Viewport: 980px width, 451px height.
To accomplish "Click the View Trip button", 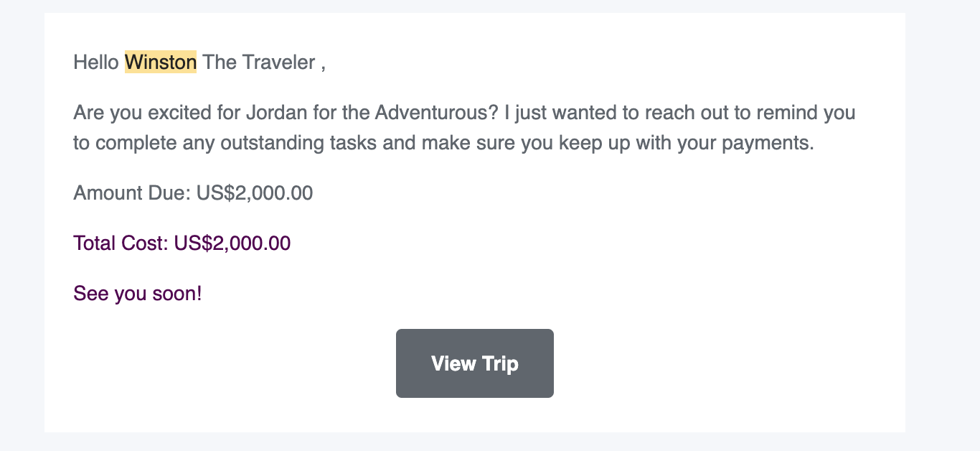I will click(474, 363).
